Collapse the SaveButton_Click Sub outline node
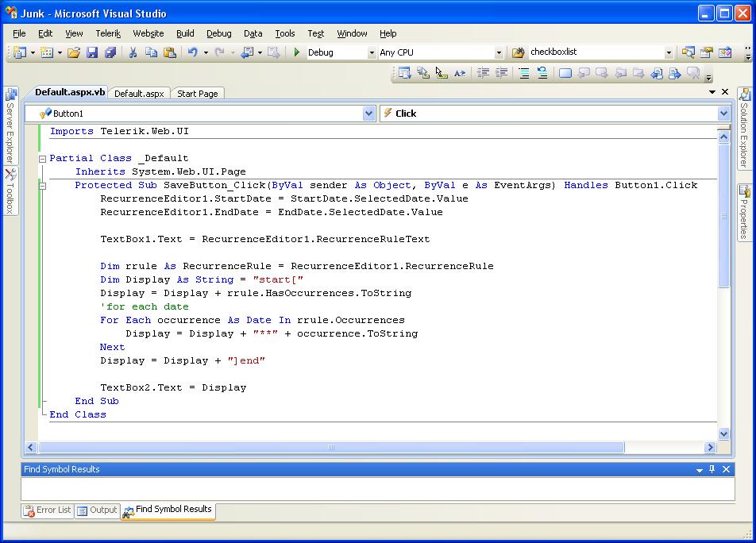This screenshot has width=756, height=543. click(x=43, y=186)
